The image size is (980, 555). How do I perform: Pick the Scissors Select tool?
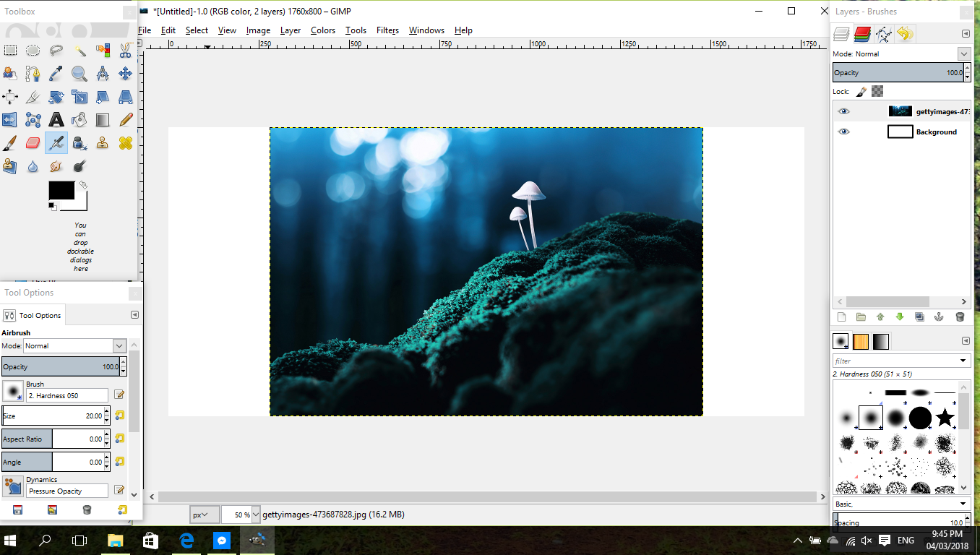point(126,51)
